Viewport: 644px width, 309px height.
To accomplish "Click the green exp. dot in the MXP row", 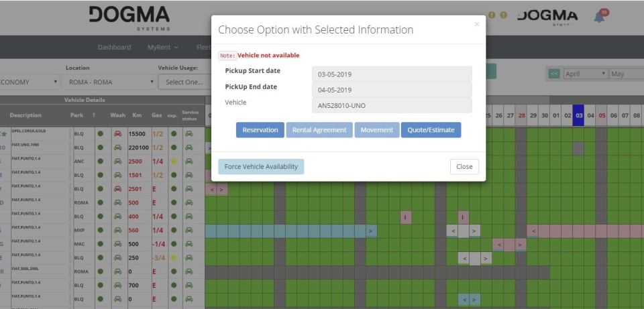I will click(x=174, y=230).
